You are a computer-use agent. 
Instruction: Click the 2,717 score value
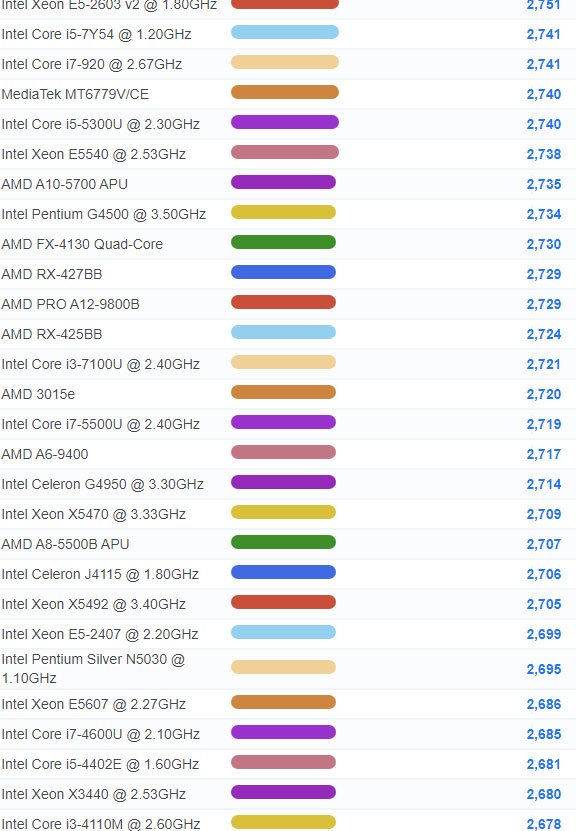544,454
